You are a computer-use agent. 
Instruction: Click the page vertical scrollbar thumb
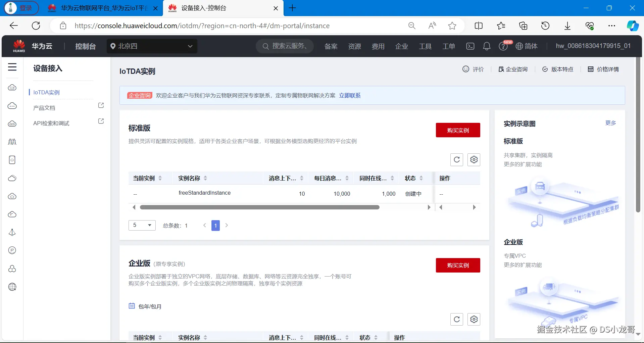pos(638,134)
